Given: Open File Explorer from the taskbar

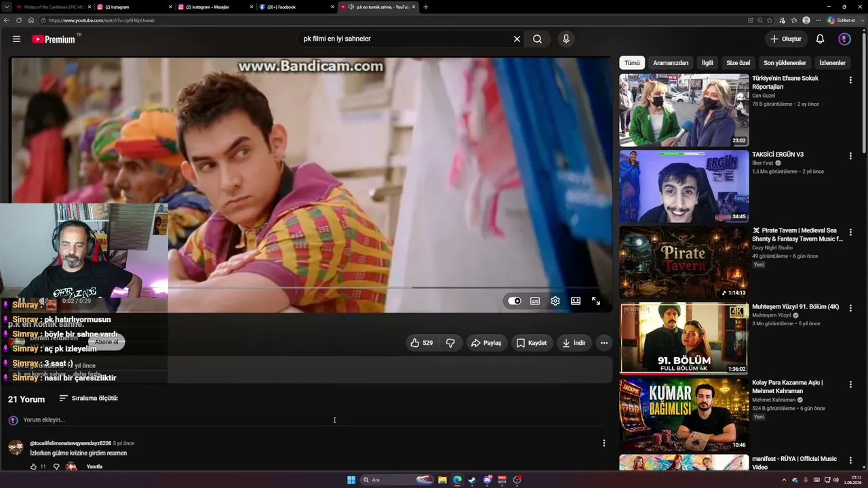Looking at the screenshot, I should (x=442, y=480).
